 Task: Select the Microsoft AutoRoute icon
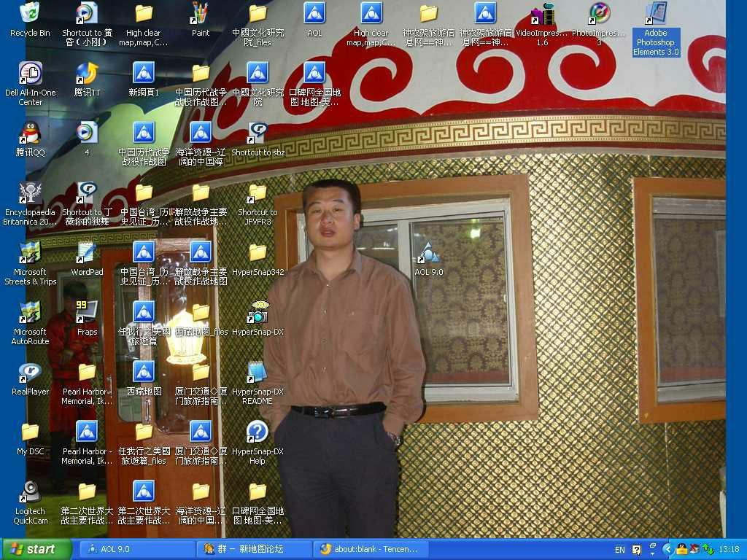(30, 313)
